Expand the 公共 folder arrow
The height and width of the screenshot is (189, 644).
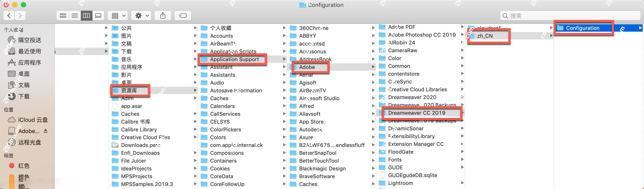click(x=195, y=28)
